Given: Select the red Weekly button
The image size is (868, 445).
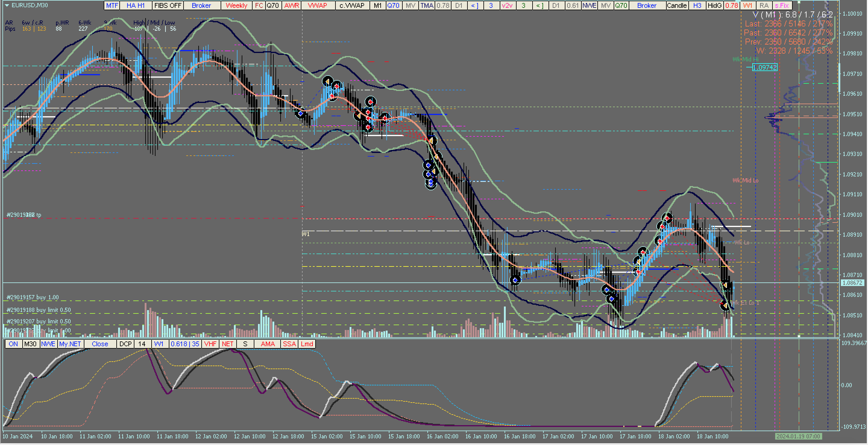Looking at the screenshot, I should pos(236,5).
